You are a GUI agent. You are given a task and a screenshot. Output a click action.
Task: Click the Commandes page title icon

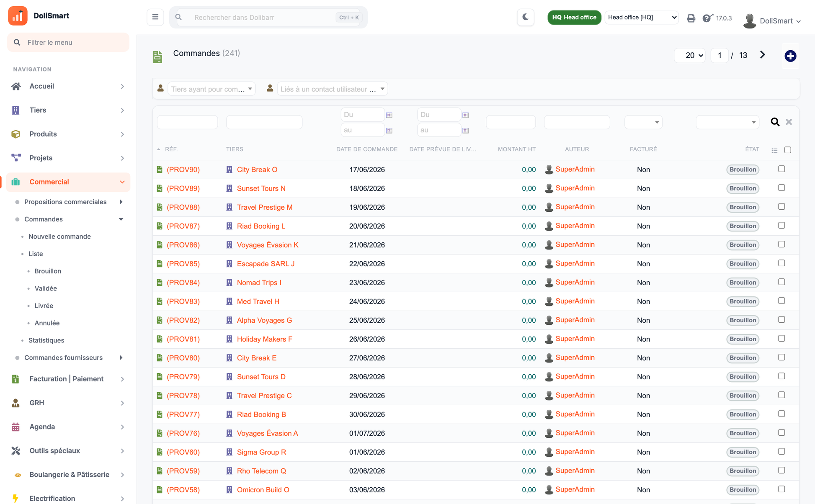tap(157, 57)
